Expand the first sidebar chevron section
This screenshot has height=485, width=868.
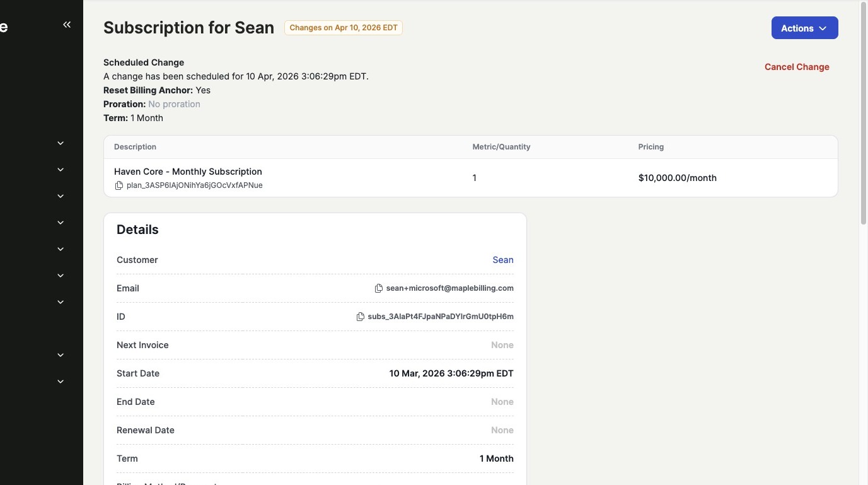pyautogui.click(x=61, y=143)
